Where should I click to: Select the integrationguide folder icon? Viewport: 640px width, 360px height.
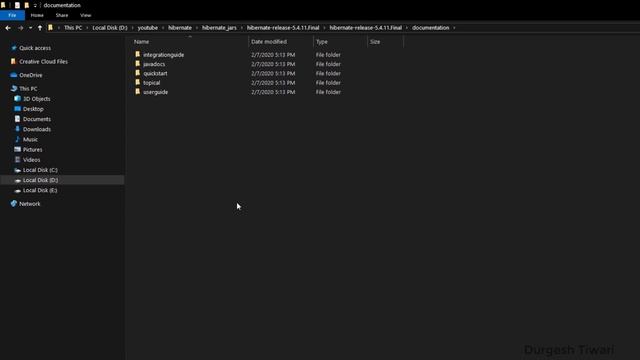(138, 54)
